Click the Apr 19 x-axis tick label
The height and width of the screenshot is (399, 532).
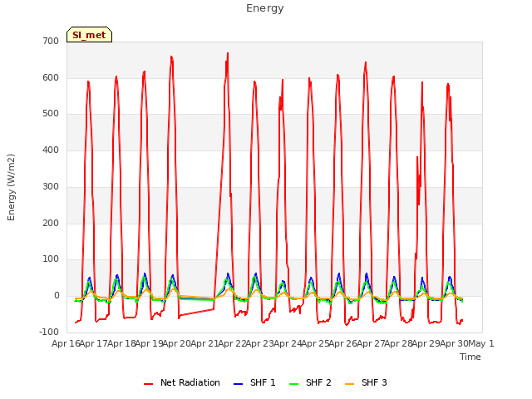click(150, 343)
